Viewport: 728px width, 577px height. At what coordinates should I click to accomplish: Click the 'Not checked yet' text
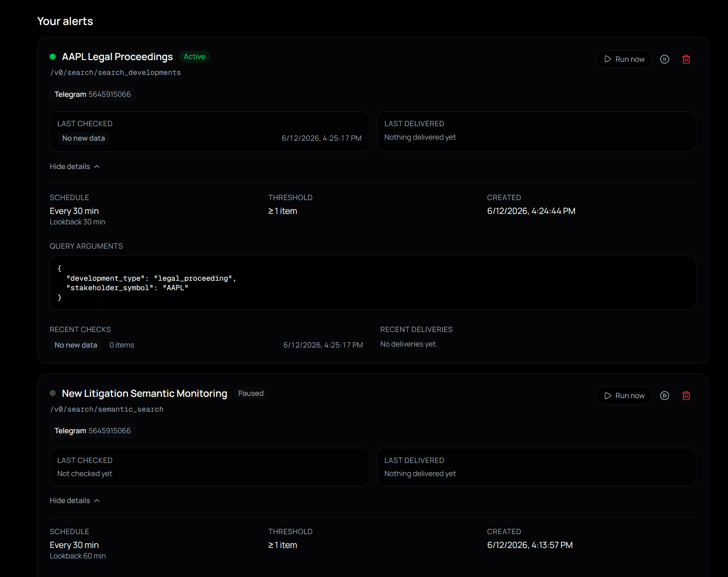(x=84, y=474)
